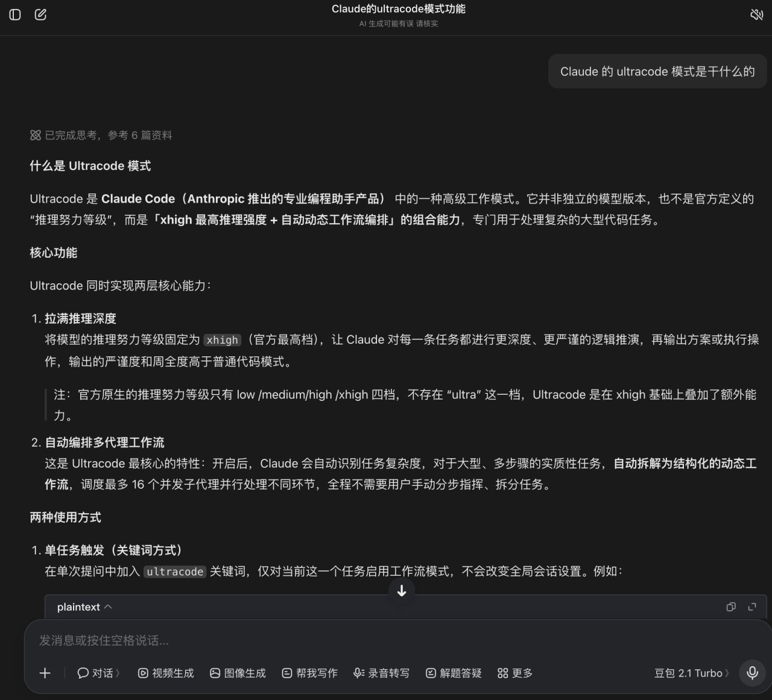Expand the completed thinking with 6 references
Image resolution: width=772 pixels, height=700 pixels.
tap(101, 135)
